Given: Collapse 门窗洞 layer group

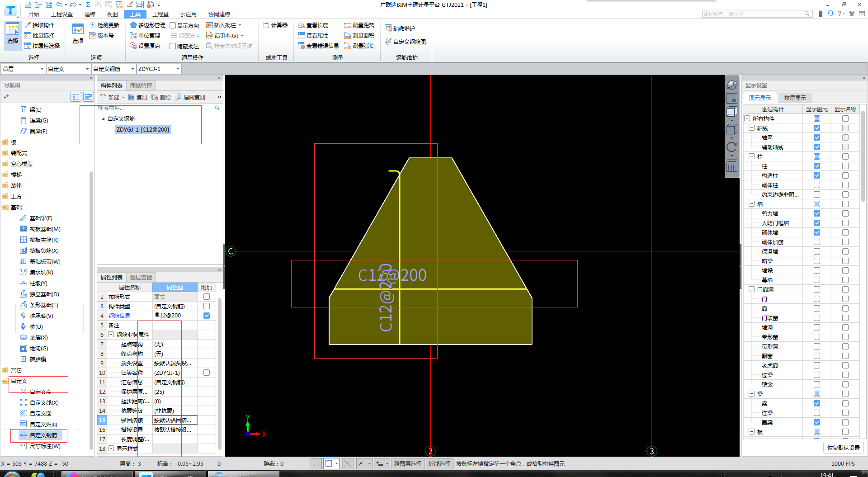Looking at the screenshot, I should 752,289.
